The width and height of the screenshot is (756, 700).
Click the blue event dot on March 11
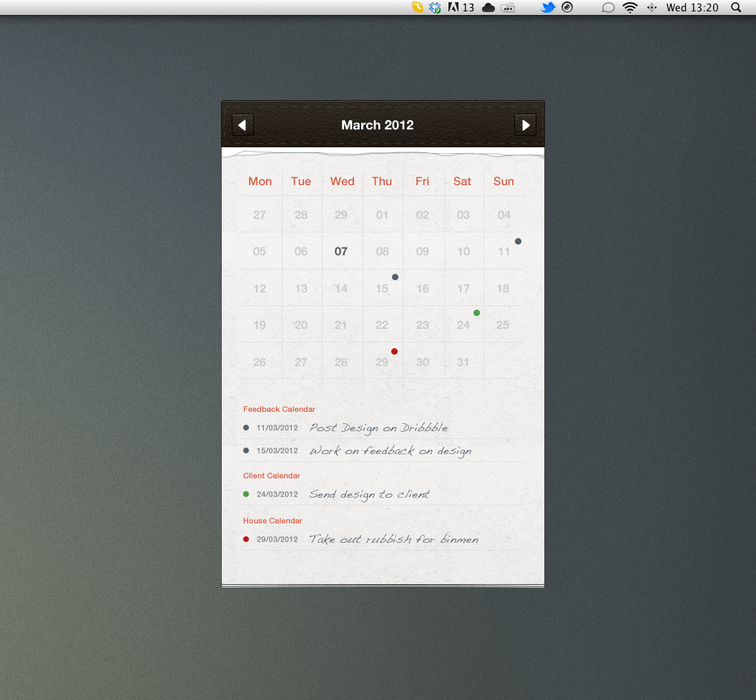(518, 241)
